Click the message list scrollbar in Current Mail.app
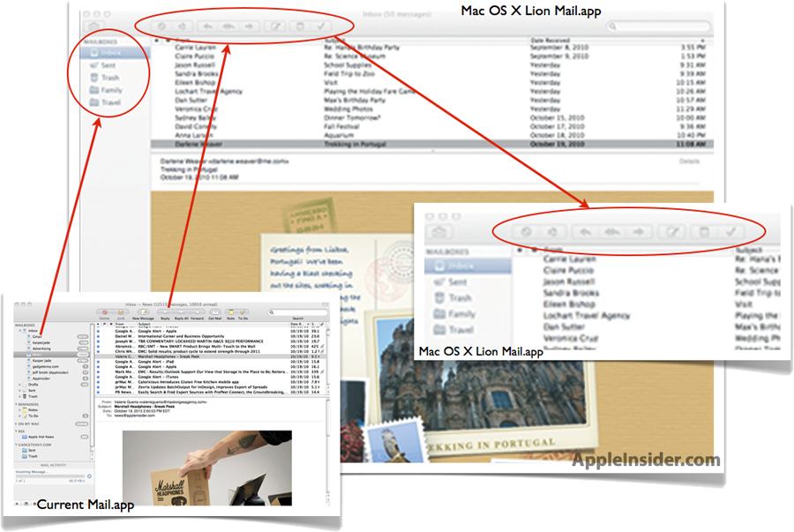Image resolution: width=794 pixels, height=532 pixels. click(328, 356)
